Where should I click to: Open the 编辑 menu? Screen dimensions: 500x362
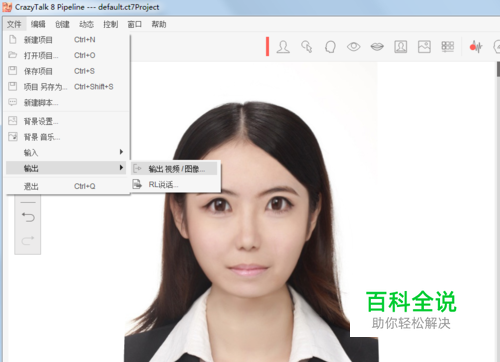pyautogui.click(x=38, y=24)
